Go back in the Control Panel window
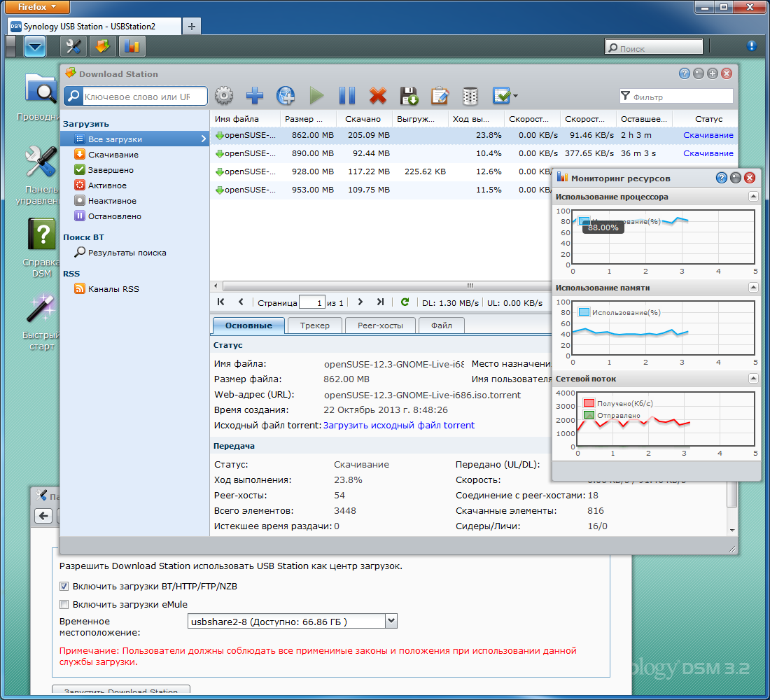 (43, 516)
